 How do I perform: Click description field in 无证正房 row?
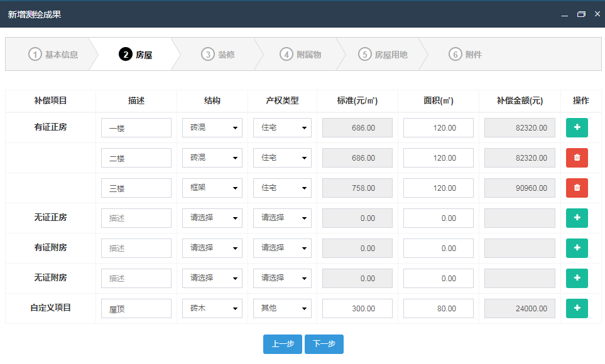click(x=136, y=218)
